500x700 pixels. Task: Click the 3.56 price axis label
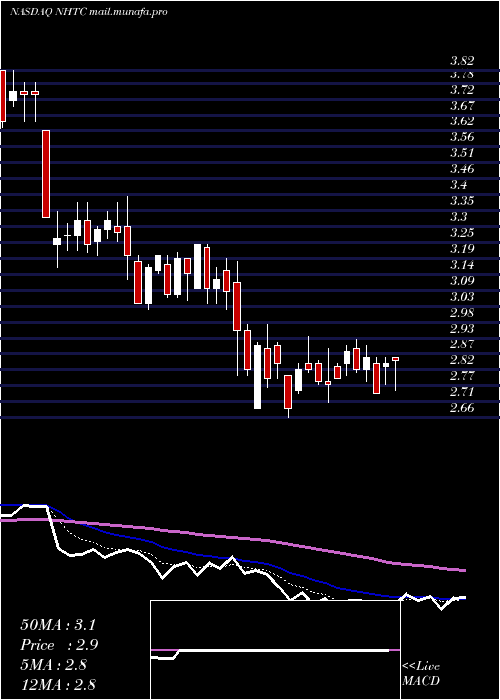coord(462,137)
